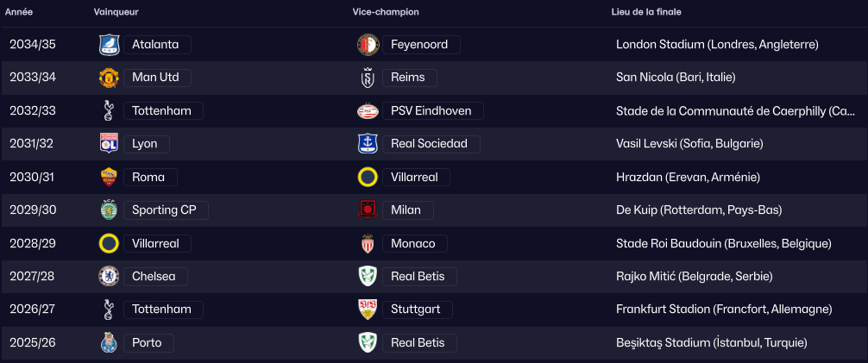
Task: Open the Real Sociedad club link
Action: (x=429, y=144)
